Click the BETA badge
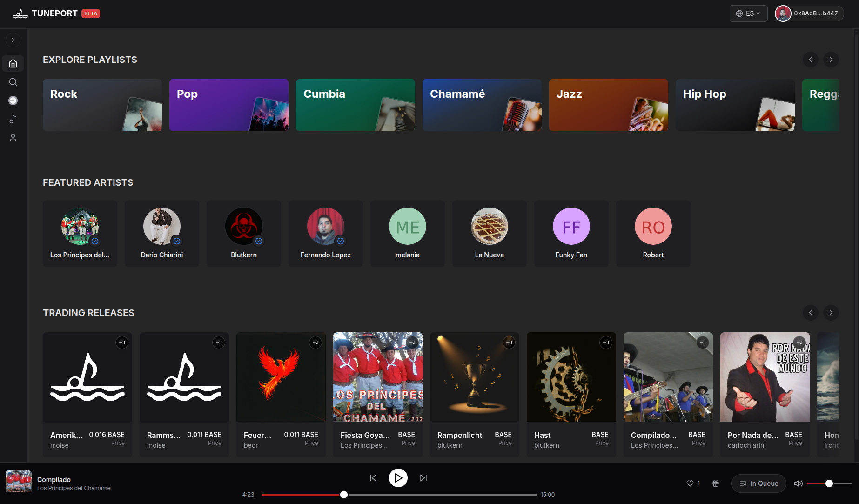Screen dimensions: 859x504 click(91, 13)
